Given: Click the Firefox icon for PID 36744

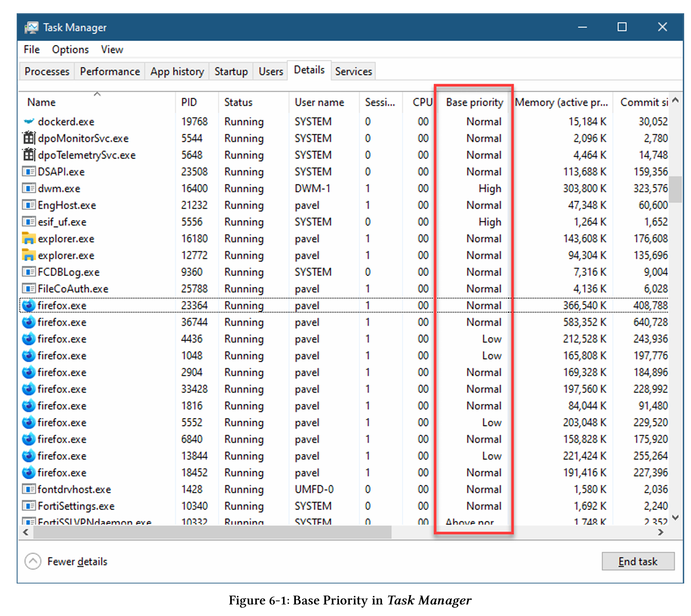Looking at the screenshot, I should click(29, 322).
